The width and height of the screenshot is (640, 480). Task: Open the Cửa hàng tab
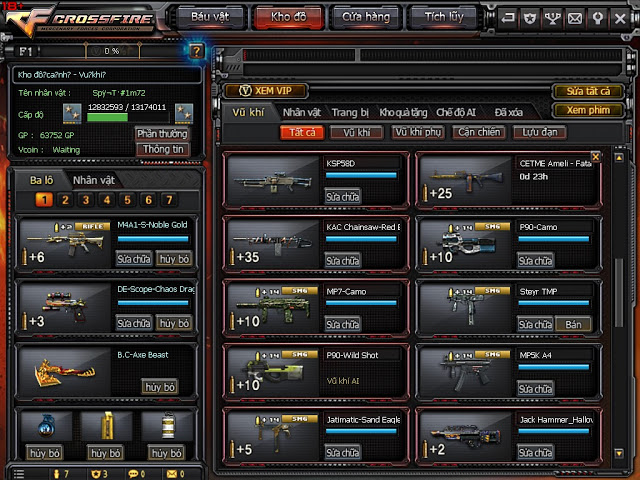click(366, 17)
